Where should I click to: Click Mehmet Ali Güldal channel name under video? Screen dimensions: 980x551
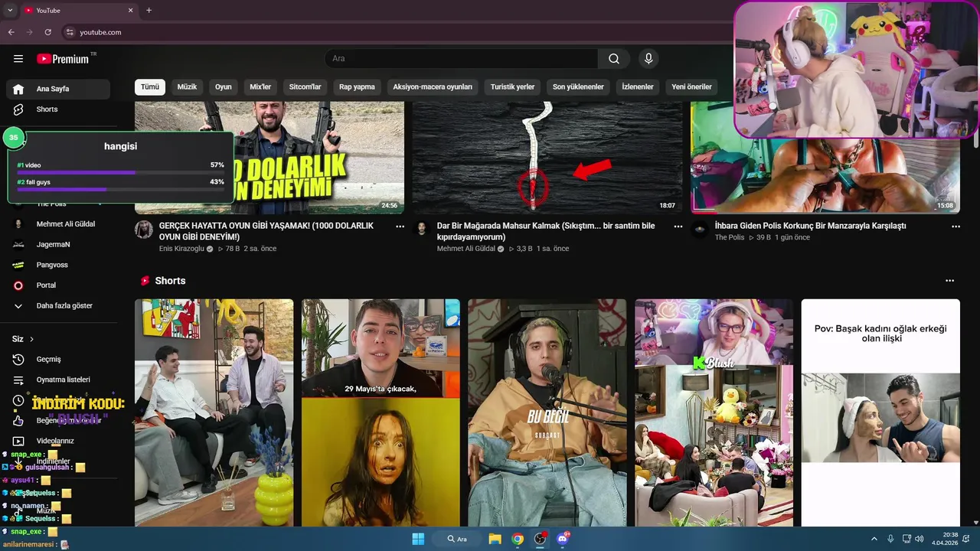coord(466,249)
